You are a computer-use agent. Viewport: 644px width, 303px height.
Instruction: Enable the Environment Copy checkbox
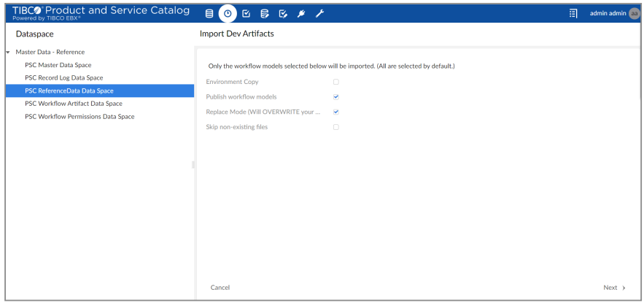(x=336, y=82)
